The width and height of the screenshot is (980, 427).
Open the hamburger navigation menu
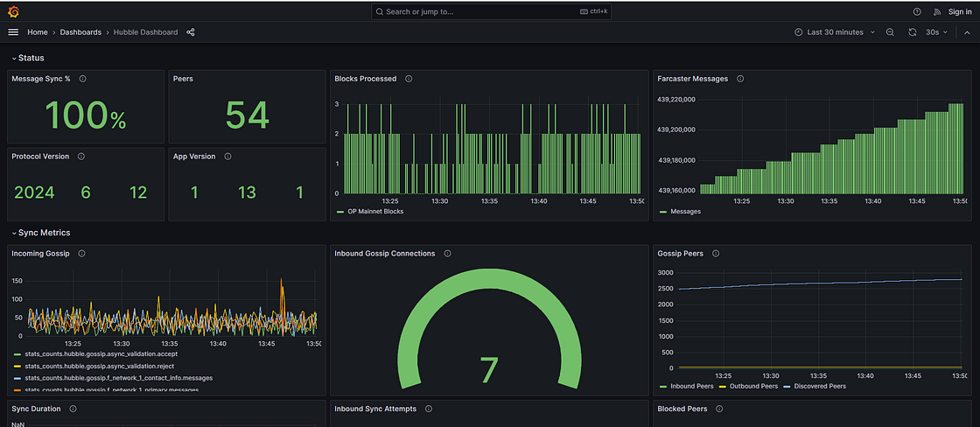(13, 32)
